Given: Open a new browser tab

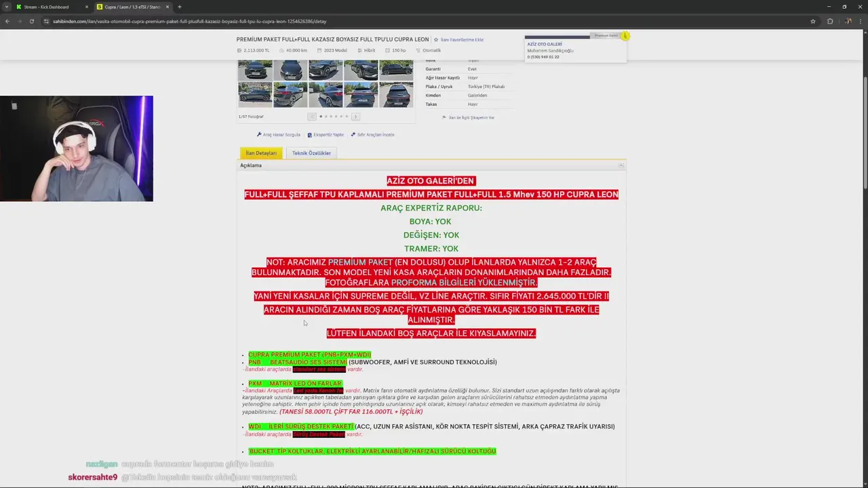Looking at the screenshot, I should (x=179, y=7).
